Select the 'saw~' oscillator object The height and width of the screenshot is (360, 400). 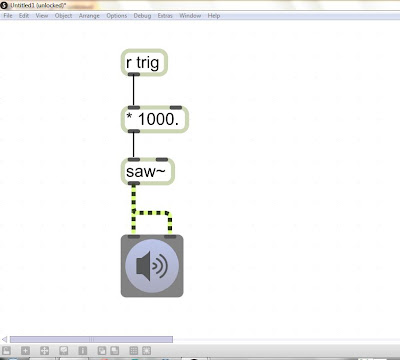coord(148,172)
